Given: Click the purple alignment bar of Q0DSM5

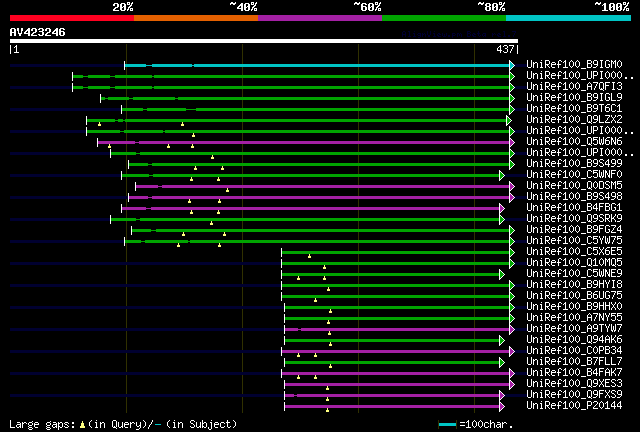Looking at the screenshot, I should pos(322,187).
